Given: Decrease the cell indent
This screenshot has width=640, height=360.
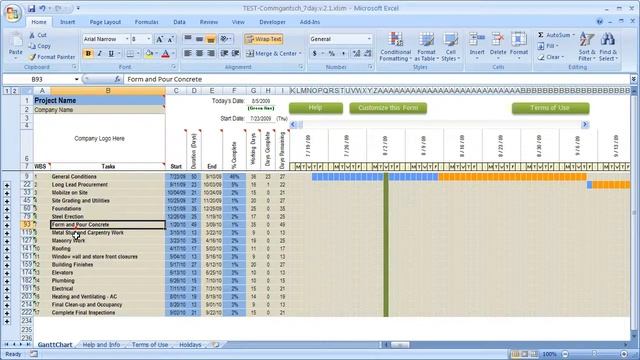Looking at the screenshot, I should (224, 53).
